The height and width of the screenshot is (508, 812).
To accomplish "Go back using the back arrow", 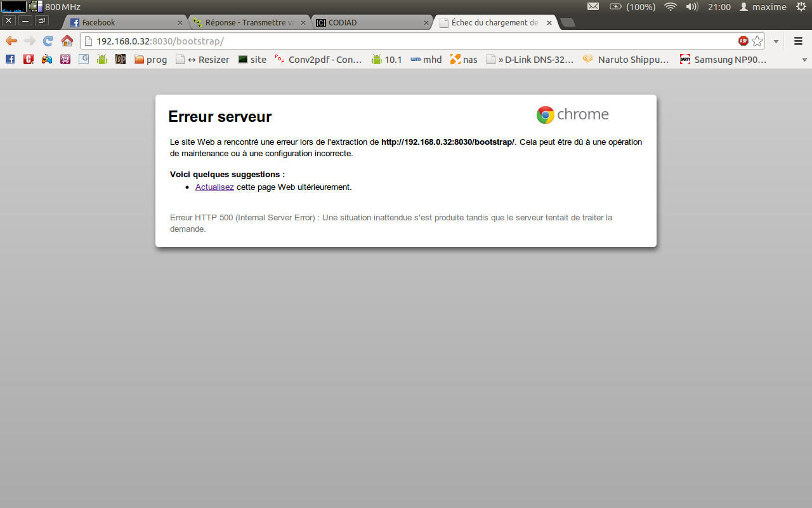I will (x=11, y=41).
